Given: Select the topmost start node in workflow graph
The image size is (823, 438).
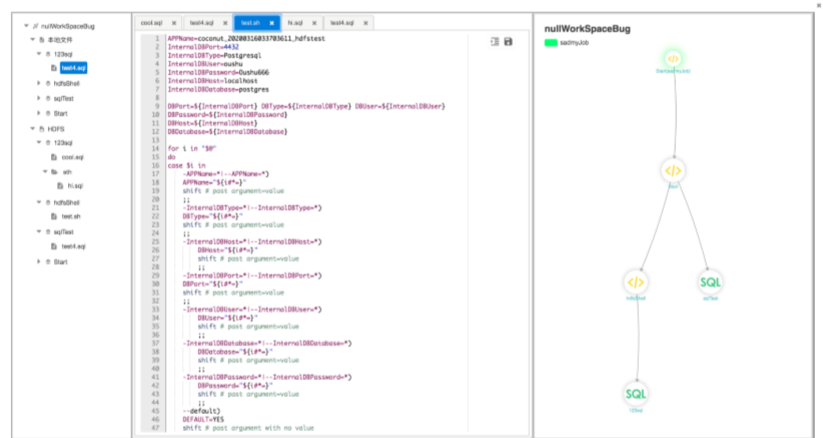Looking at the screenshot, I should (x=673, y=59).
